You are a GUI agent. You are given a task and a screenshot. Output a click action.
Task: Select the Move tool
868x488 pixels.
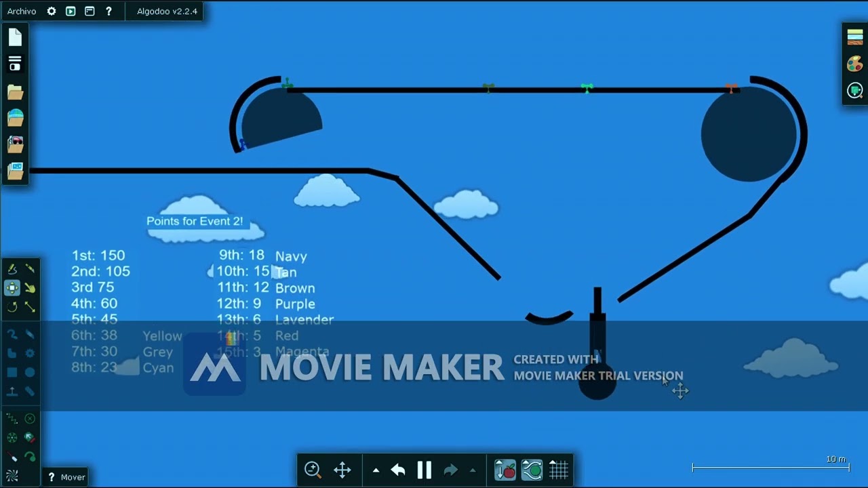pos(12,288)
